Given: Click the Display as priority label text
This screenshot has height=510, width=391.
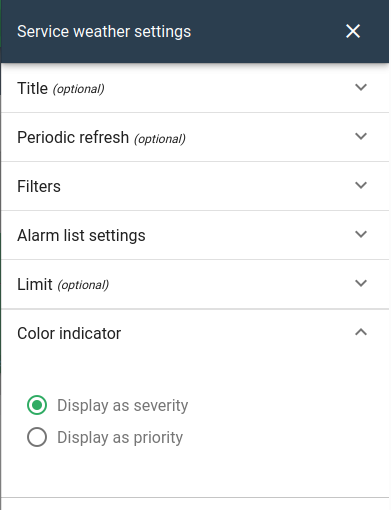Looking at the screenshot, I should click(x=120, y=437).
